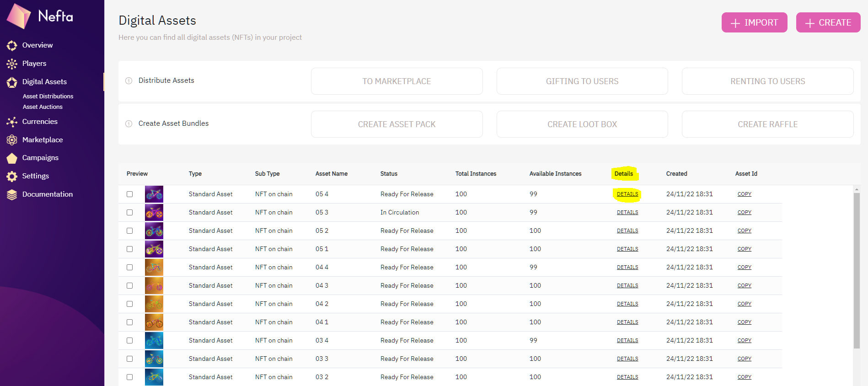The height and width of the screenshot is (386, 868).
Task: Click the Players sidebar icon
Action: coord(12,64)
